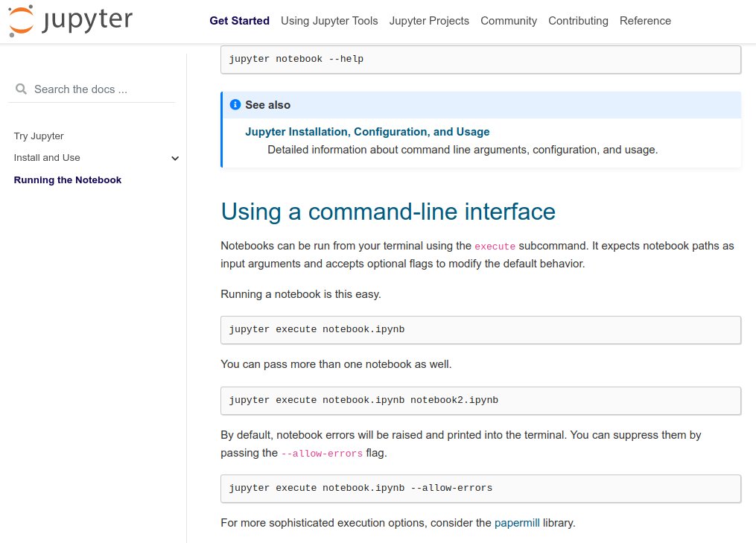Select Running the Notebook sidebar entry
Image resolution: width=756 pixels, height=543 pixels.
[x=68, y=180]
